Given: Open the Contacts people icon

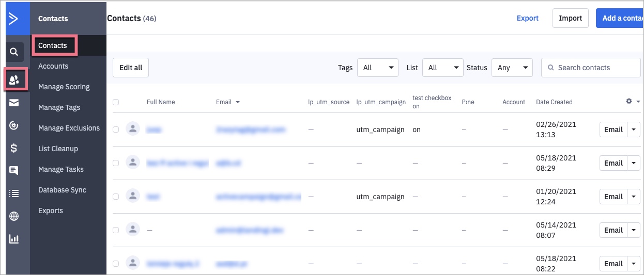Looking at the screenshot, I should coord(14,80).
